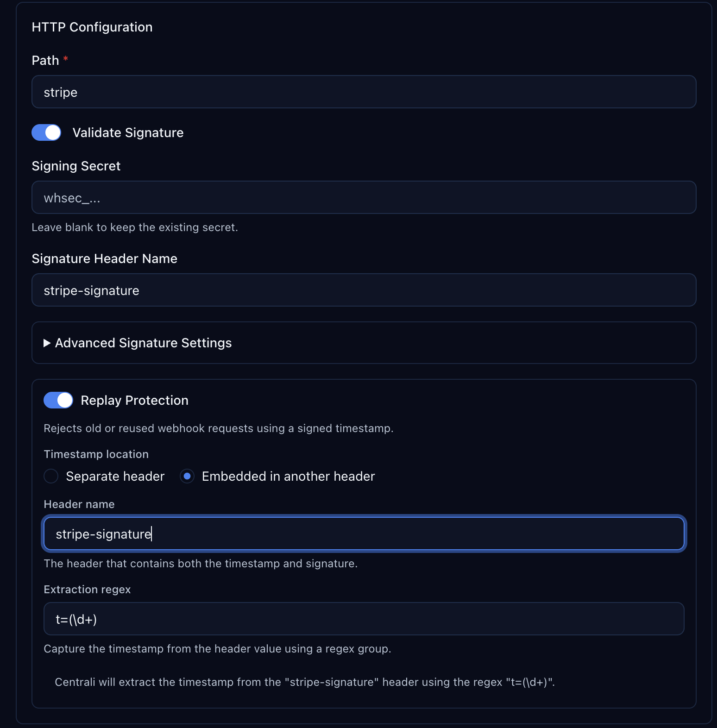The image size is (717, 728).
Task: Click into the Signature Header Name field
Action: [x=364, y=290]
